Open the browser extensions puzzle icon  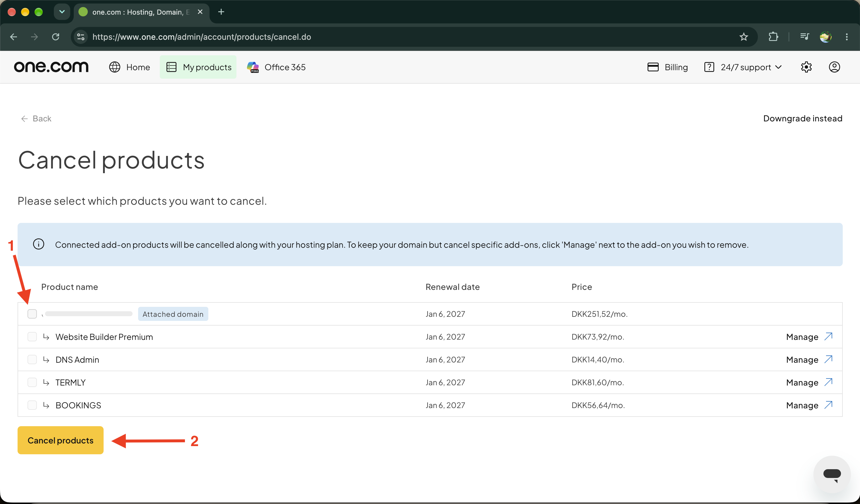point(773,37)
